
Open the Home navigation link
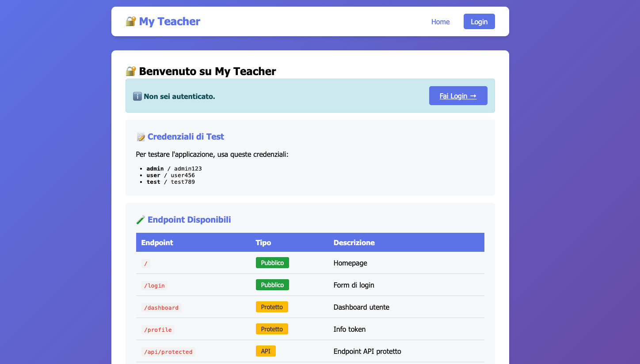click(440, 22)
